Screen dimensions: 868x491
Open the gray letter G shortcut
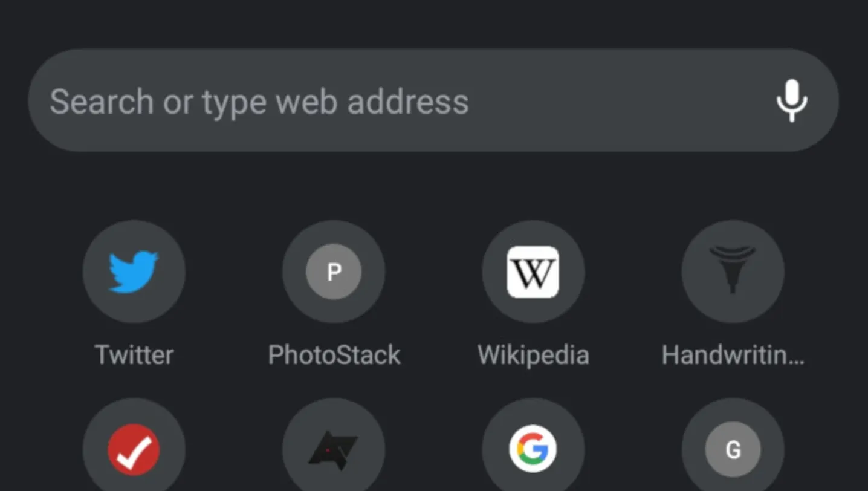tap(733, 450)
